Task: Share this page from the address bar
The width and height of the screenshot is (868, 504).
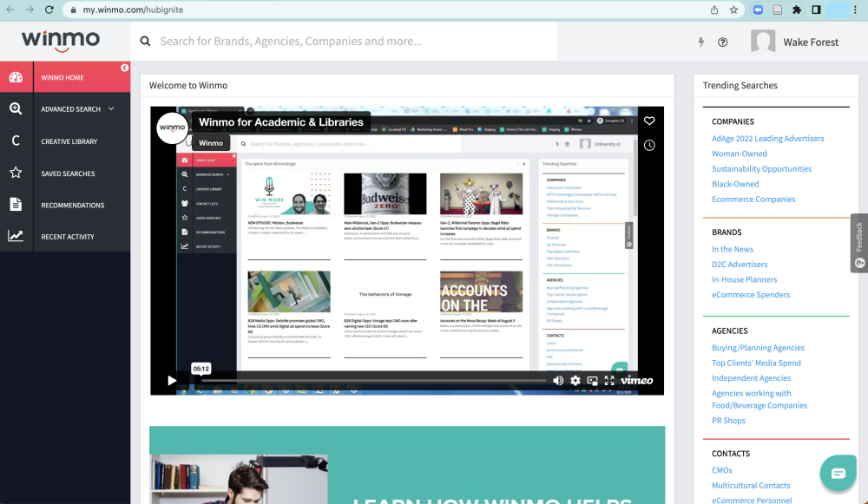Action: tap(714, 10)
